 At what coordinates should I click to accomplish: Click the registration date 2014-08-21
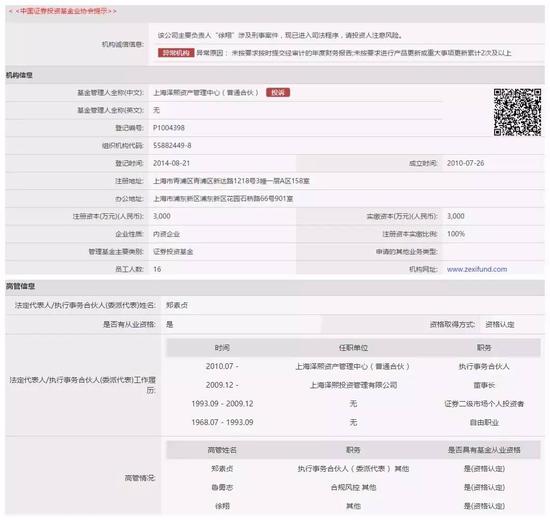[172, 163]
